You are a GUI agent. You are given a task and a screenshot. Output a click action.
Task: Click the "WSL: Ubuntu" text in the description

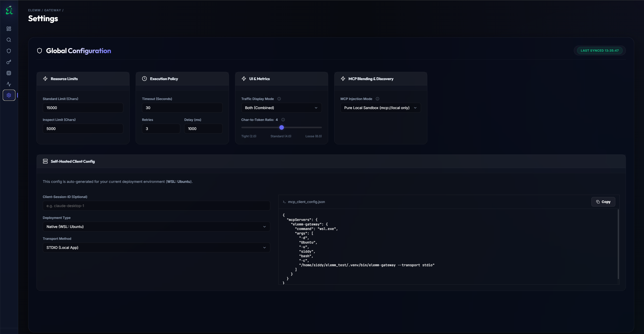click(179, 182)
